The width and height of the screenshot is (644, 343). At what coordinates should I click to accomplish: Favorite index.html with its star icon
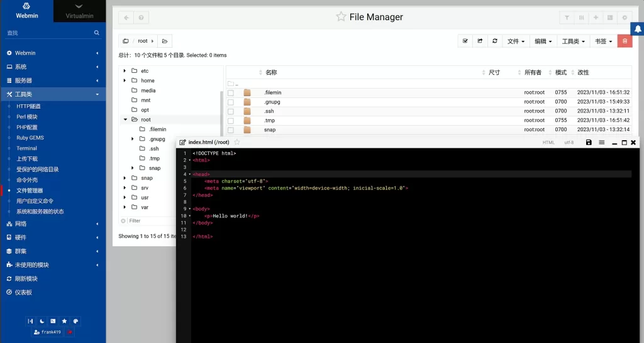[x=237, y=142]
